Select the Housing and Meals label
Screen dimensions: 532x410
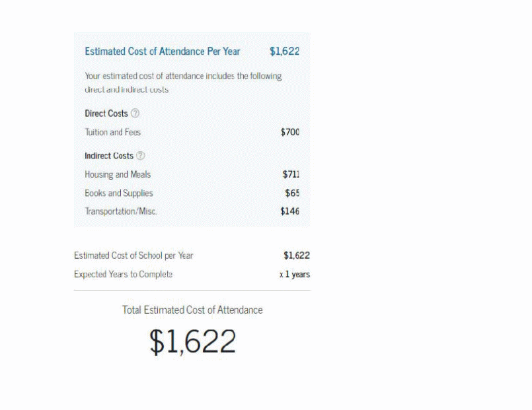pos(118,174)
